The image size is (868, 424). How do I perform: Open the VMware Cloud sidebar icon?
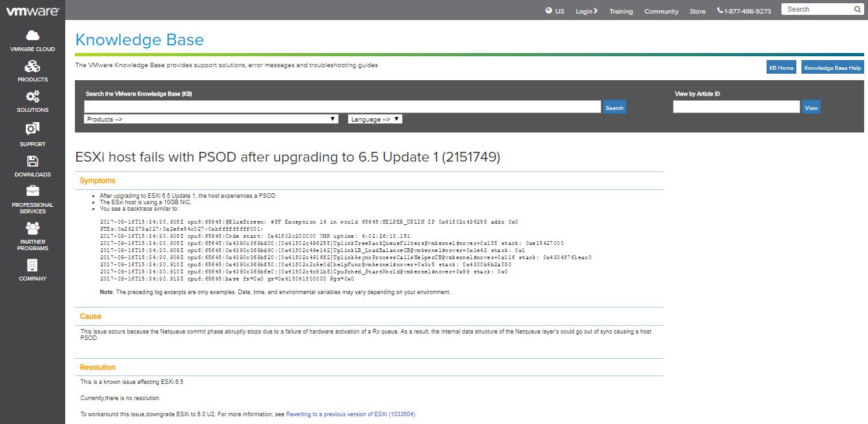(32, 35)
